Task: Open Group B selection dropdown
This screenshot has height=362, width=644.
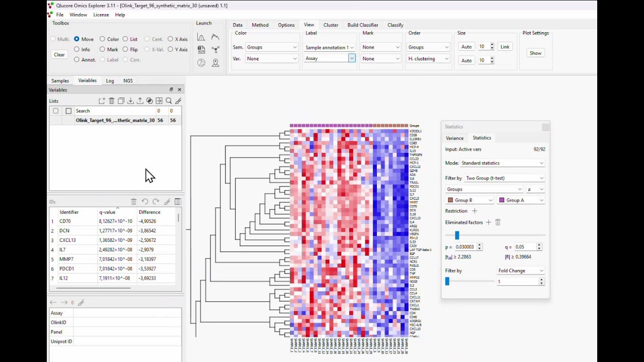Action: pos(470,200)
